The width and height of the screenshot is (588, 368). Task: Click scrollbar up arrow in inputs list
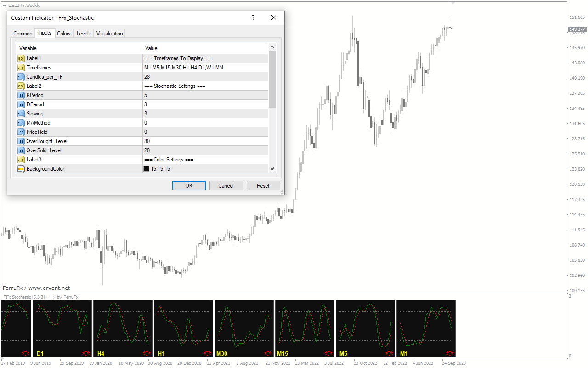click(x=272, y=47)
